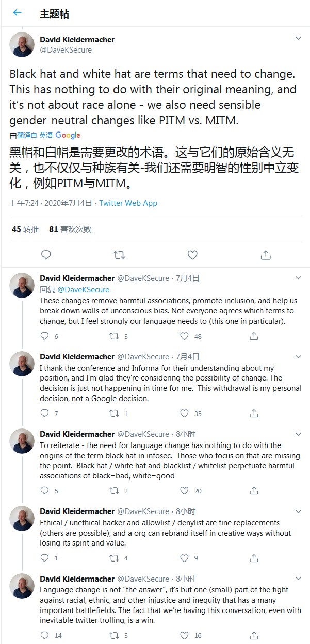This screenshot has width=310, height=644.
Task: Expand the main tweet's options chevron
Action: pos(298,39)
